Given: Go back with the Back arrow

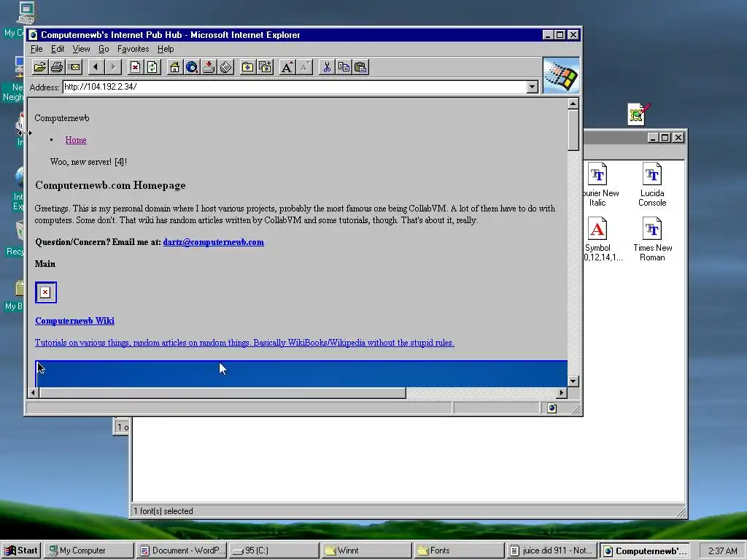Looking at the screenshot, I should pyautogui.click(x=96, y=67).
